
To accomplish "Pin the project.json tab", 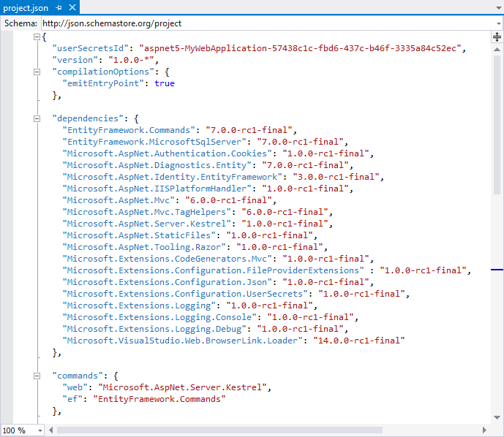I will pyautogui.click(x=59, y=7).
